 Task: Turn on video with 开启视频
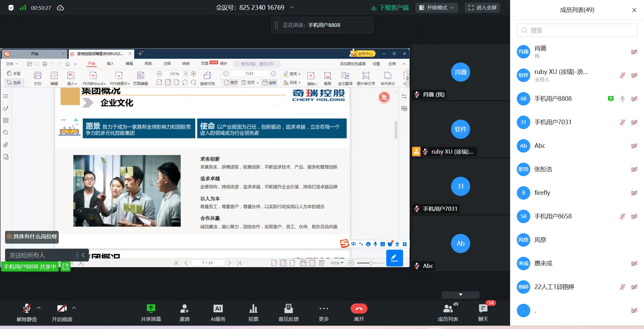(x=62, y=309)
